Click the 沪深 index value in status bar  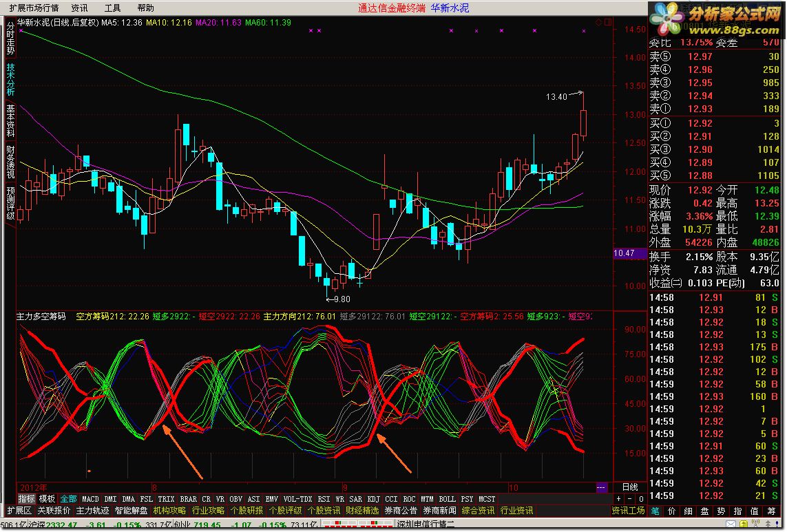click(x=61, y=526)
